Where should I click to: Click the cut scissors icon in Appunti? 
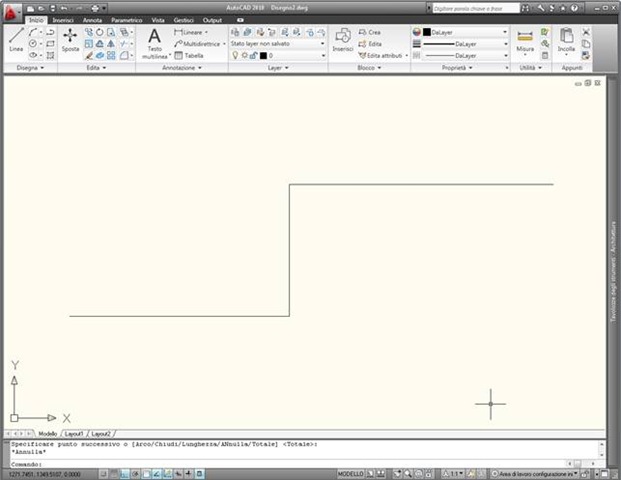[x=586, y=32]
